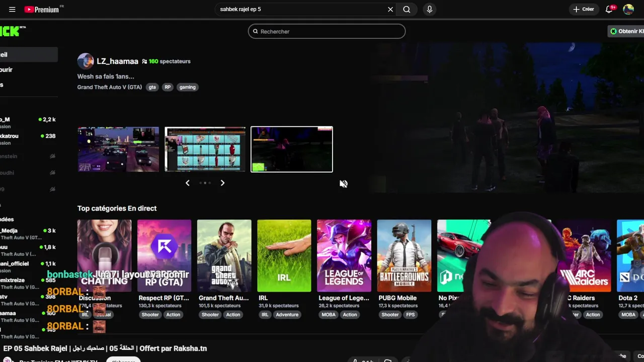Click video title 'EP 05 Sahbek Rajel'

[x=105, y=348]
